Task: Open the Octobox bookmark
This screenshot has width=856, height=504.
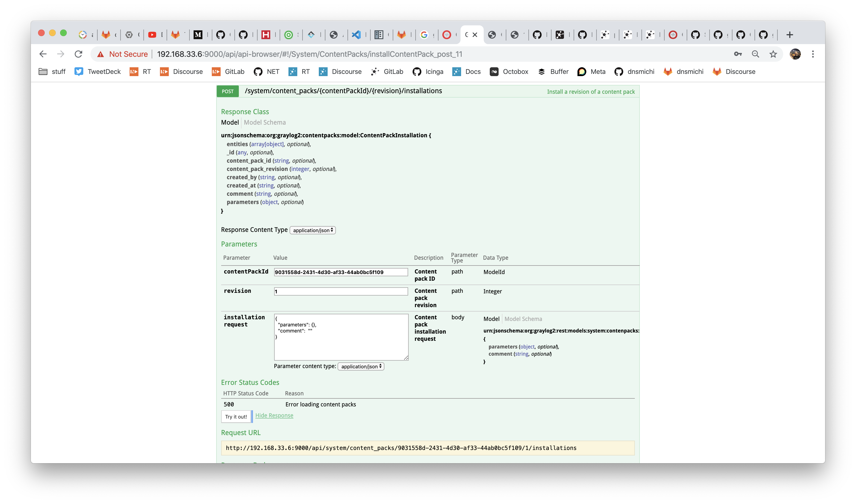Action: [x=509, y=72]
